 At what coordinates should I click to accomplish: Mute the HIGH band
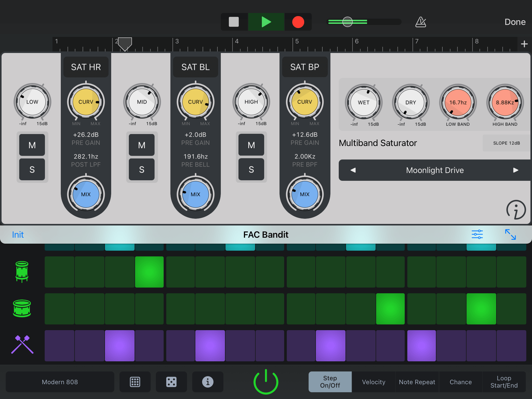(x=251, y=145)
